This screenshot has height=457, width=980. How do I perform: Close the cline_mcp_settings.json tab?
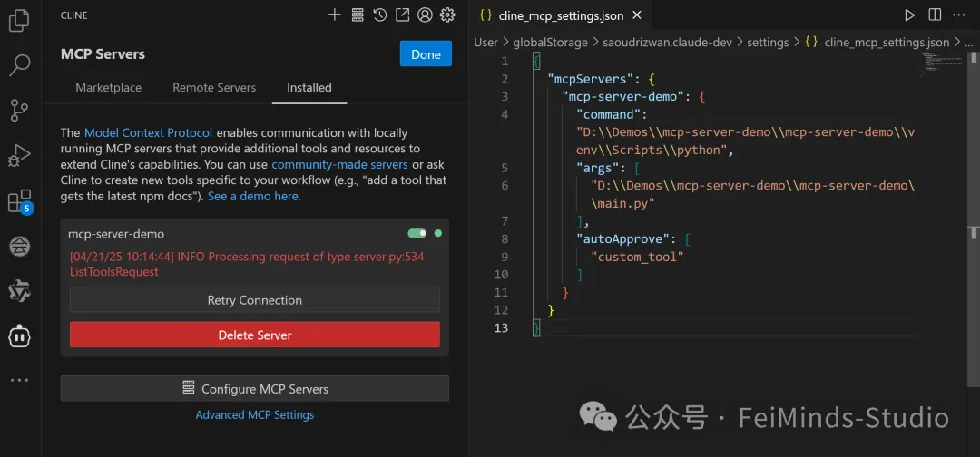tap(636, 15)
